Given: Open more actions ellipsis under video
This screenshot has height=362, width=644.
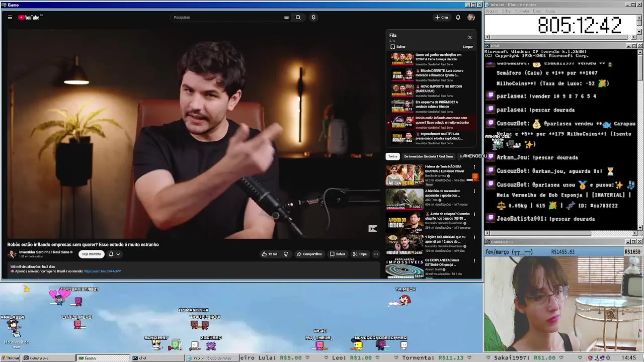Looking at the screenshot, I should click(x=376, y=254).
